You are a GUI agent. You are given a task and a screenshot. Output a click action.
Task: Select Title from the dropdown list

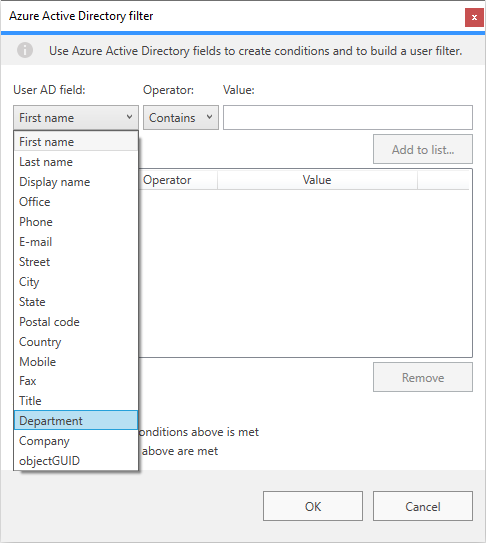(x=76, y=401)
